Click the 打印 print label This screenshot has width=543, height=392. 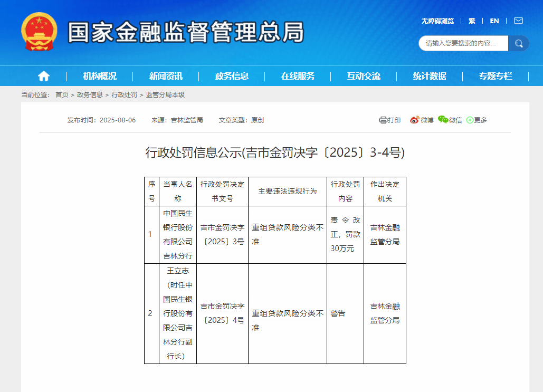[394, 120]
